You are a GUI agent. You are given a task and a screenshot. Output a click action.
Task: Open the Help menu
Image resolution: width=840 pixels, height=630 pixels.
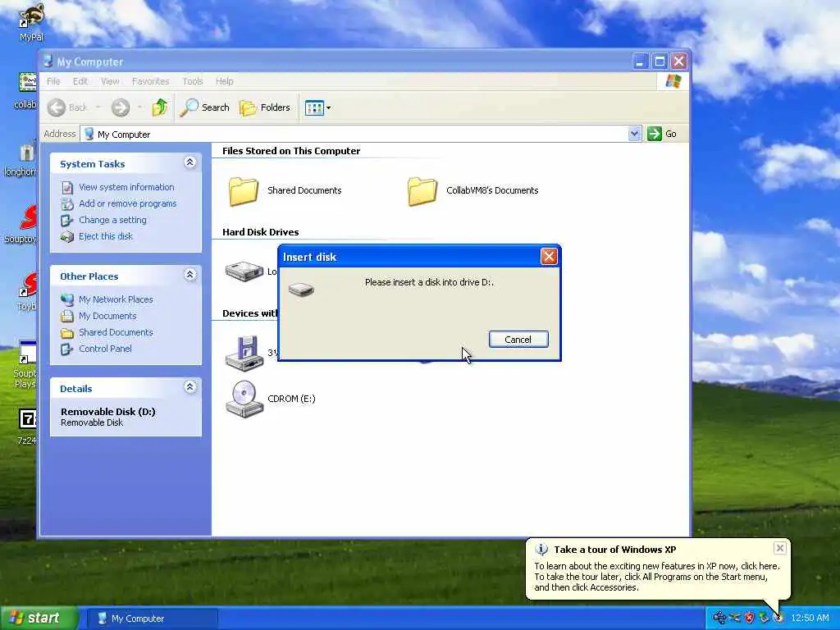225,81
